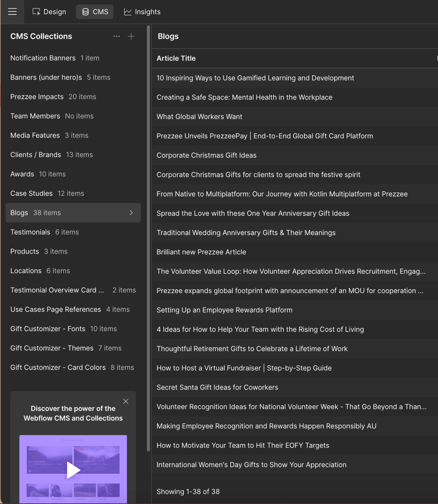
Task: Open the Insights tab
Action: [142, 12]
